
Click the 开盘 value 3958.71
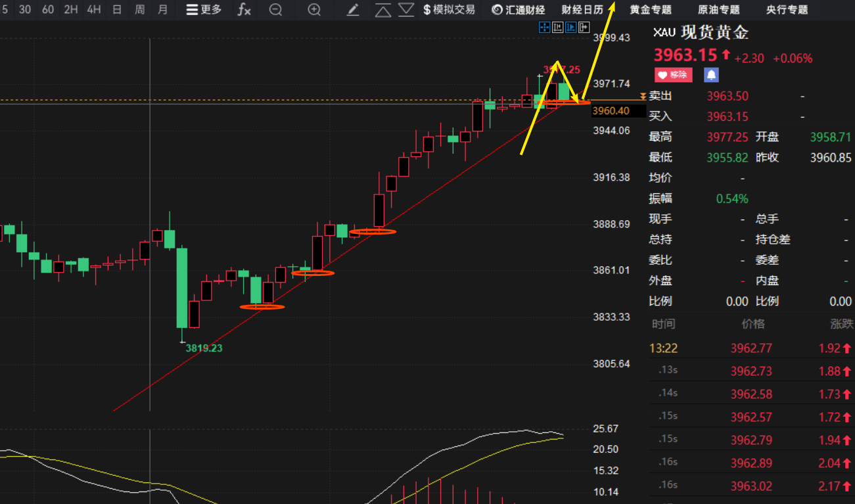point(831,137)
